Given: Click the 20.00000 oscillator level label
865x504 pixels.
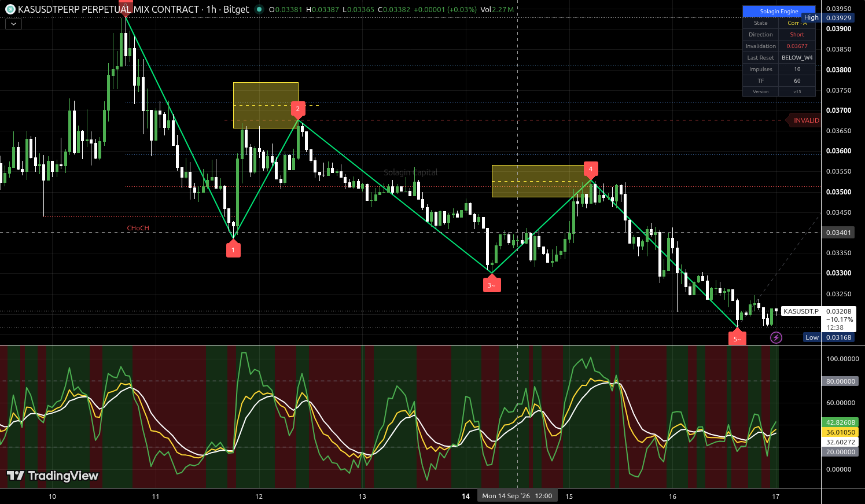Looking at the screenshot, I should (x=840, y=452).
